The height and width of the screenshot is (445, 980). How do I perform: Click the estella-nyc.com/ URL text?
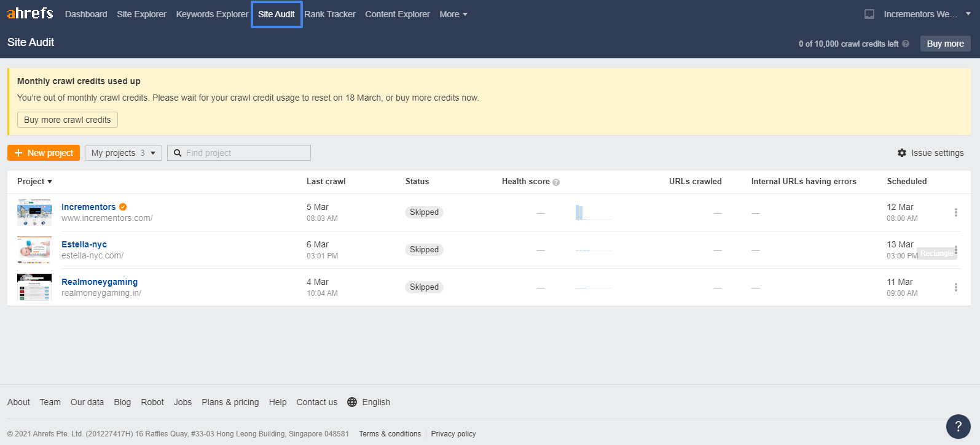(92, 255)
